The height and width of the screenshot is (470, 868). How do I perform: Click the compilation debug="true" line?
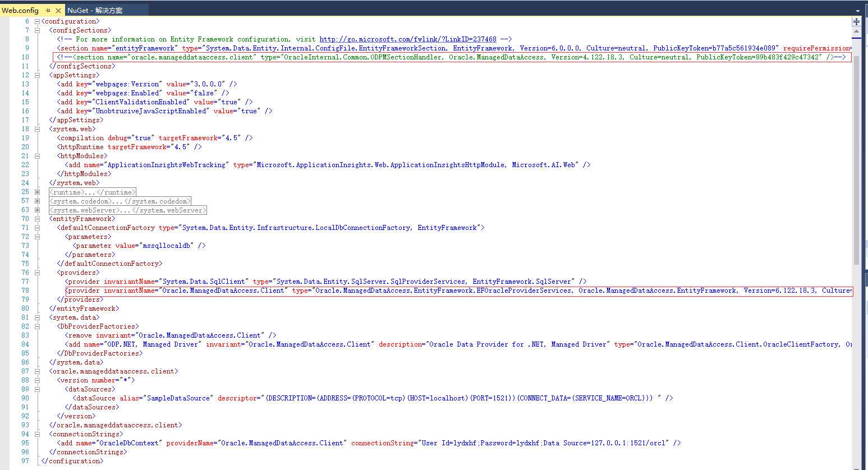[x=155, y=138]
